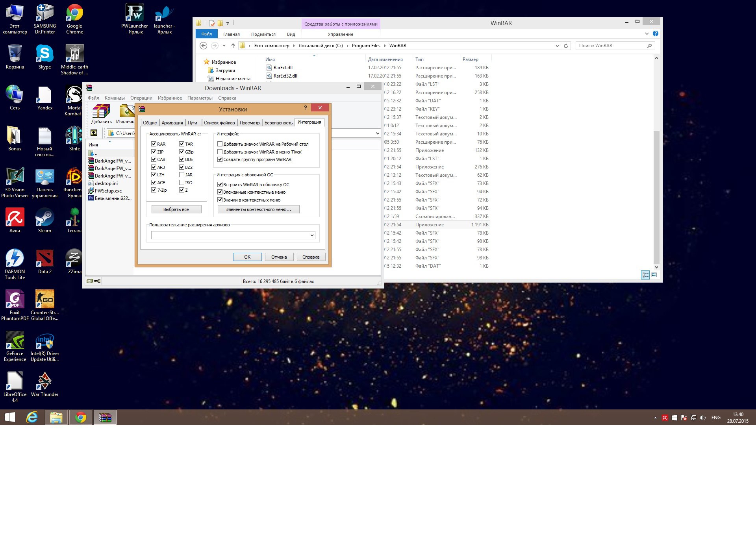The image size is (756, 544).
Task: Open Internet Explorer from the taskbar
Action: (32, 417)
